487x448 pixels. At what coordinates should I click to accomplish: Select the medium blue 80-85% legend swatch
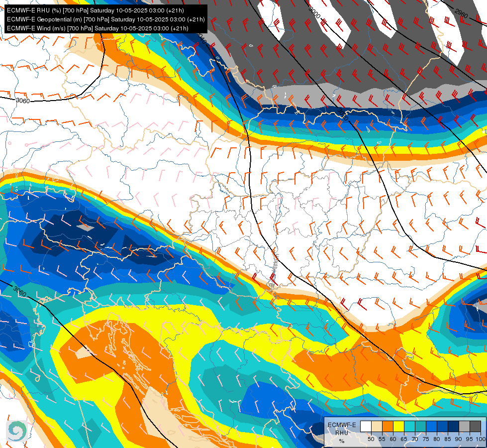coord(442,427)
